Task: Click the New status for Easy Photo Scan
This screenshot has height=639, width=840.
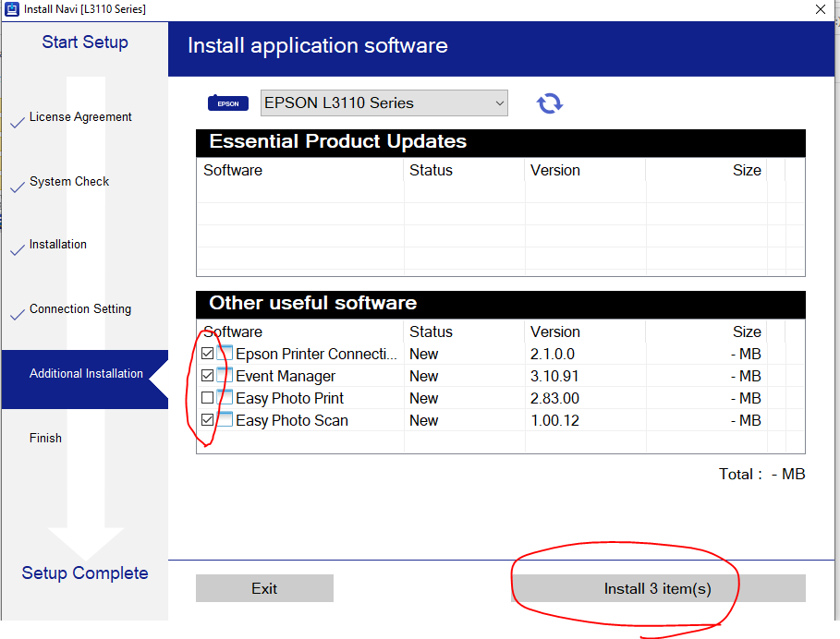Action: 424,421
